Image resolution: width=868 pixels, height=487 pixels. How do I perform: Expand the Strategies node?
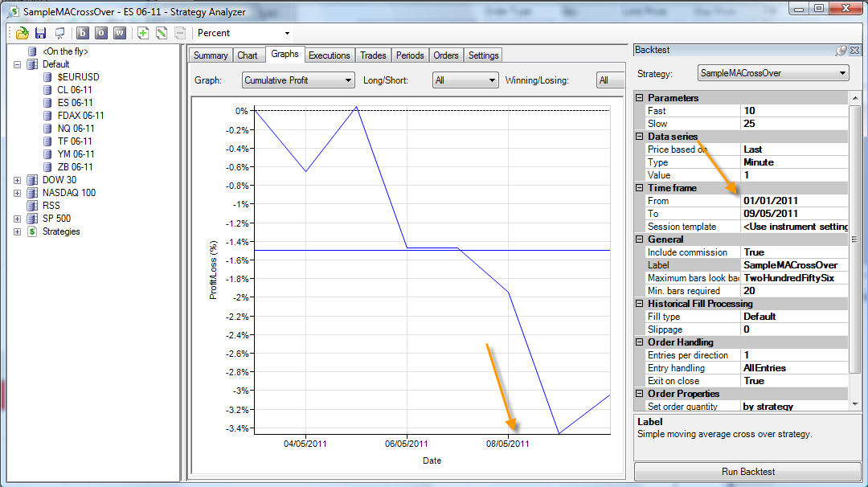click(17, 231)
